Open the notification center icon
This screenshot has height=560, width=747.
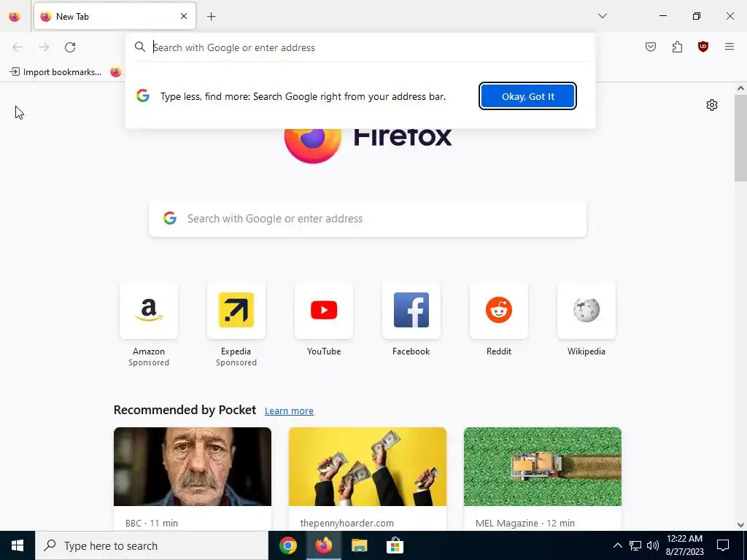[723, 545]
